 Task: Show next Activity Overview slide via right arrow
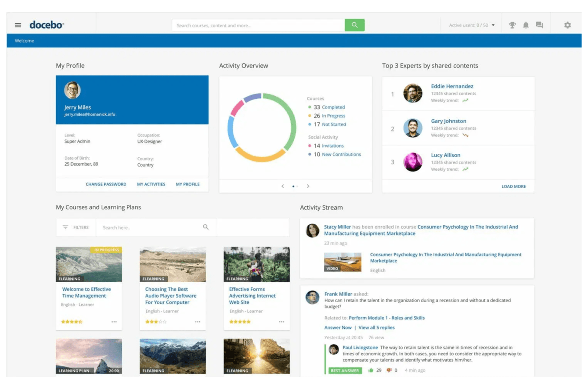click(308, 186)
